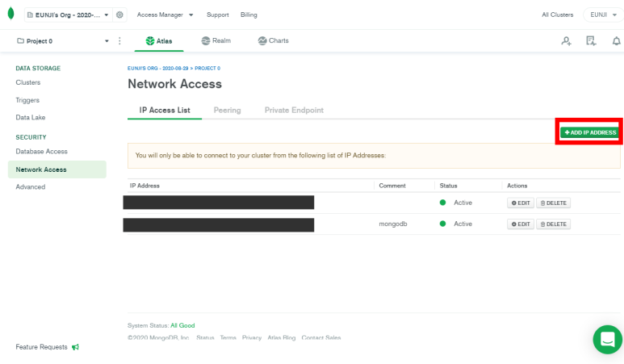This screenshot has height=364, width=624.
Task: Open the Support menu item
Action: (x=218, y=15)
